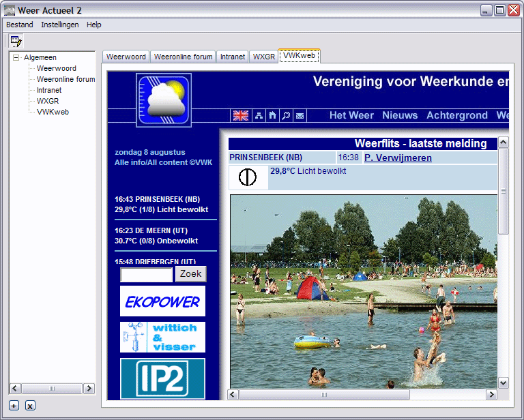Select Intranet in the tree
Viewport: 524px width, 420px height.
pyautogui.click(x=49, y=90)
